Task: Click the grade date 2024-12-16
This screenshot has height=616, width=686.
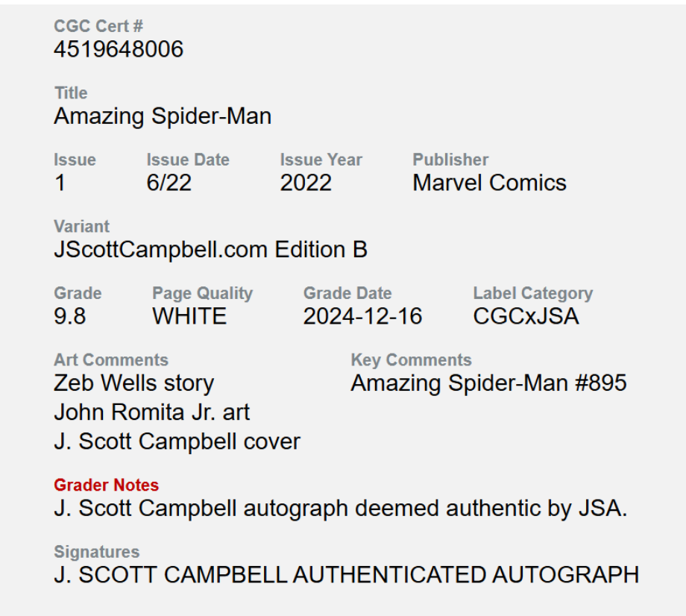Action: (362, 317)
